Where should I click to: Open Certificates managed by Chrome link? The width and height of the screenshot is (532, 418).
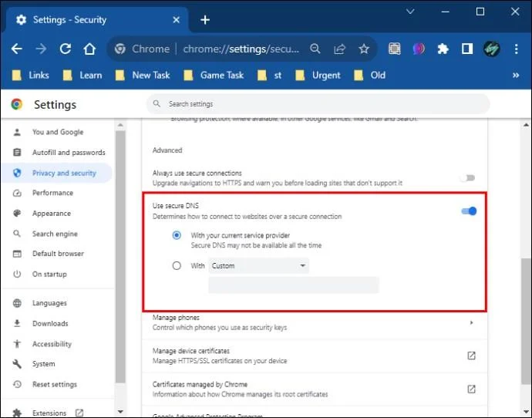tap(471, 389)
